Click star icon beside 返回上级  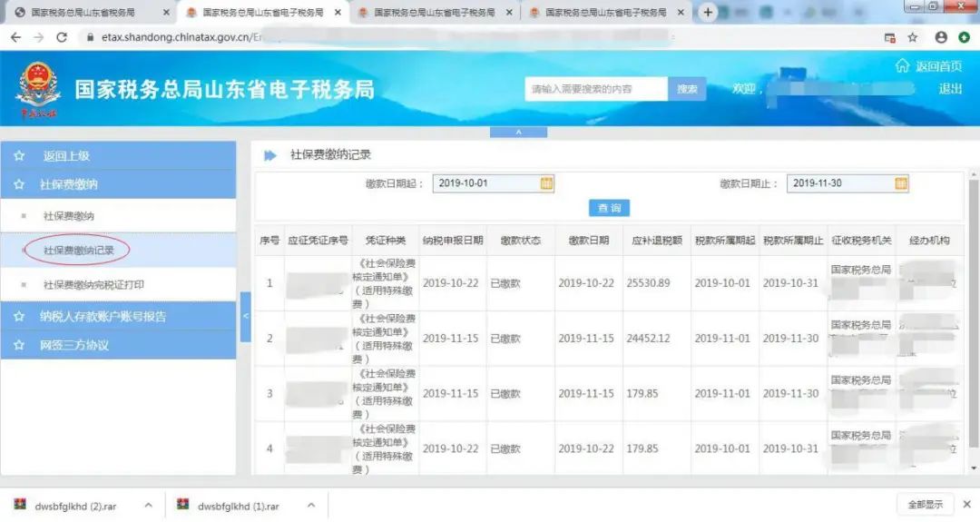[x=19, y=155]
